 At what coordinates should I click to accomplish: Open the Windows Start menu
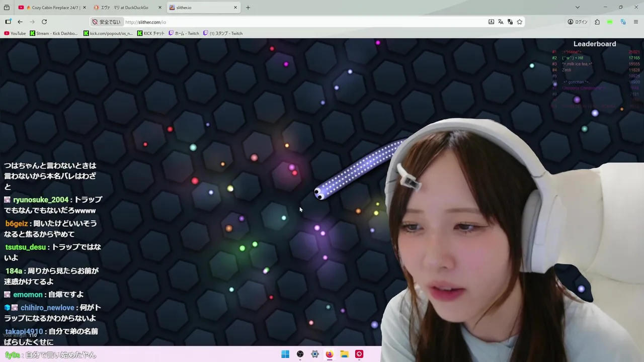[x=285, y=354]
